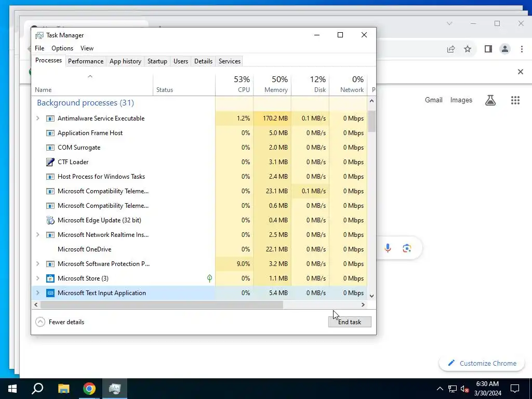Image resolution: width=532 pixels, height=399 pixels.
Task: Open the Google Images link
Action: (x=461, y=100)
